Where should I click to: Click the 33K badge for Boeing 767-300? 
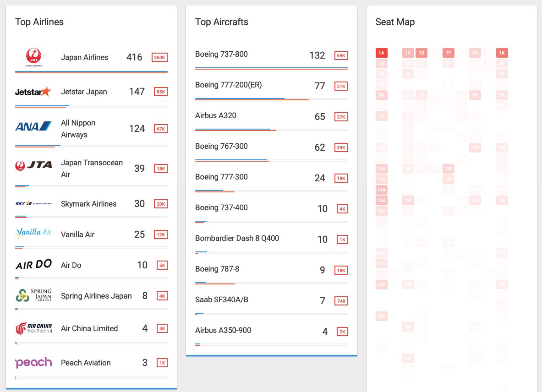(x=341, y=147)
